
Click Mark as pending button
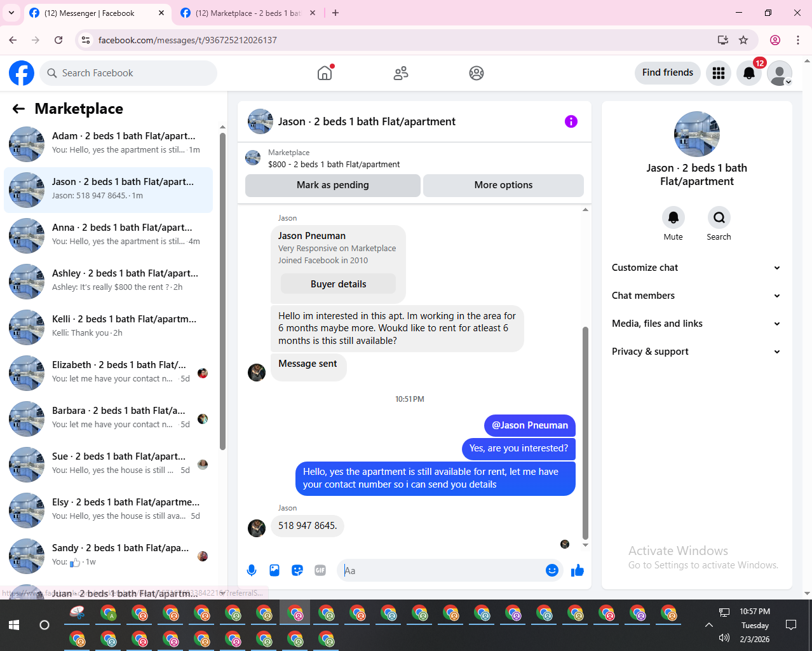click(333, 185)
